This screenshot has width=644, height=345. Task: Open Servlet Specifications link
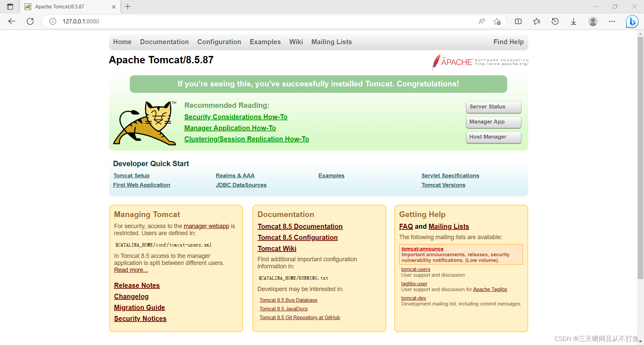(x=450, y=176)
